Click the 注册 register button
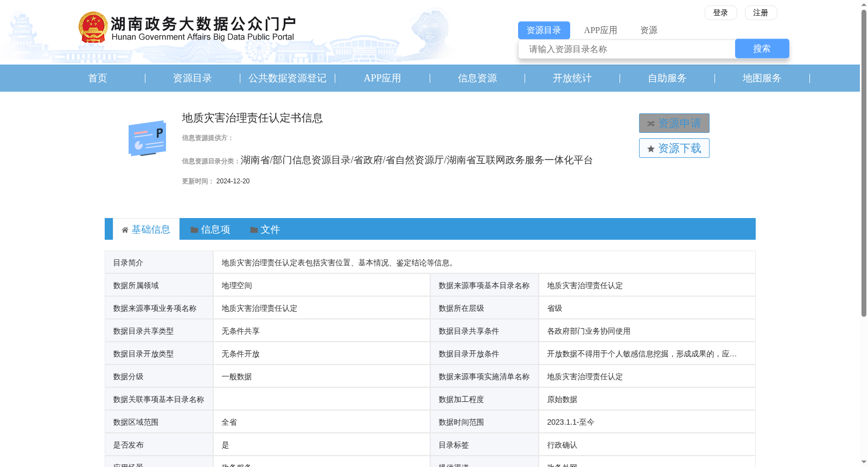The width and height of the screenshot is (868, 467). click(x=761, y=12)
